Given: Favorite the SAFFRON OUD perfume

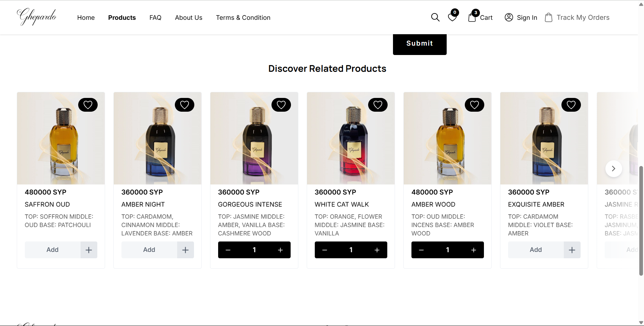Looking at the screenshot, I should pyautogui.click(x=88, y=105).
